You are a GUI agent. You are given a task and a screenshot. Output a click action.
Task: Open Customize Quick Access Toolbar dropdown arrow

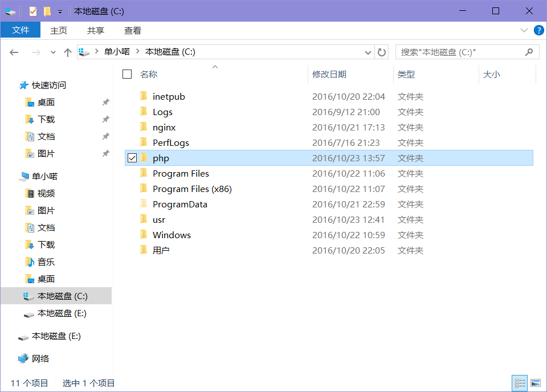[x=60, y=12]
